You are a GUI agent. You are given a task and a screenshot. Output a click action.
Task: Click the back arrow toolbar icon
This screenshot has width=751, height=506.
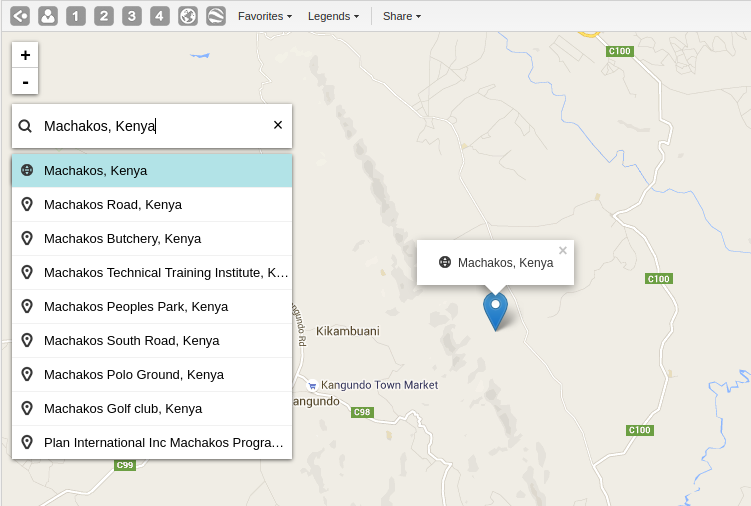pos(20,16)
